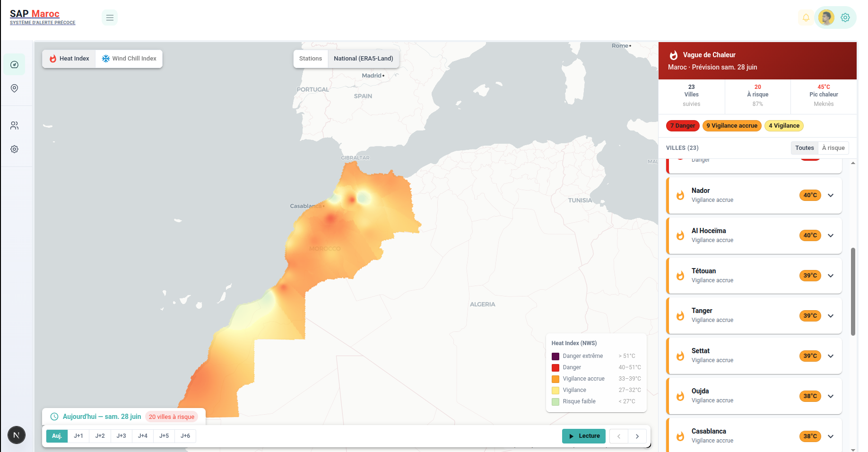Viewport: 868px width, 452px height.
Task: Go to next day with right arrow
Action: click(637, 436)
